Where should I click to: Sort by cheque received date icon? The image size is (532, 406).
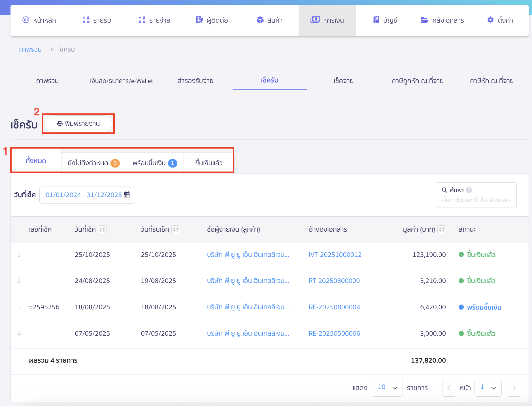pos(176,229)
